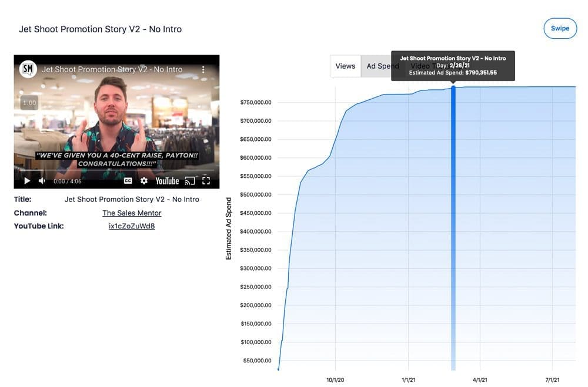Play the Jet Shoot promotion video
Viewport: 588px width, 387px height.
click(26, 181)
